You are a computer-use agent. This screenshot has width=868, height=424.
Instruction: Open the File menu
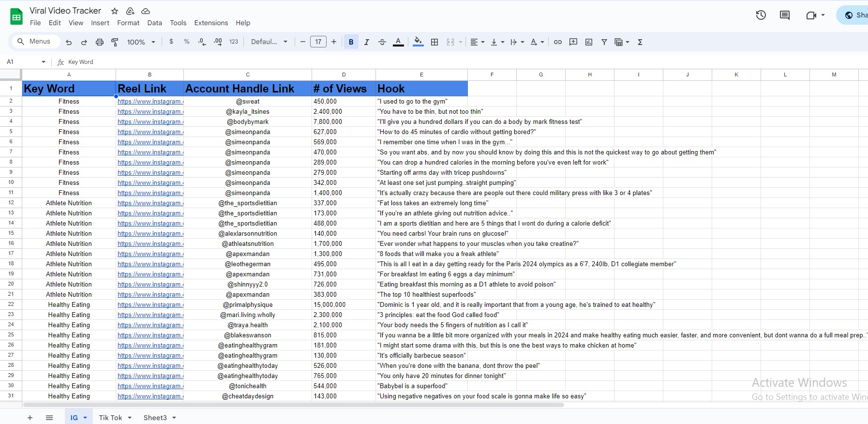[x=35, y=23]
